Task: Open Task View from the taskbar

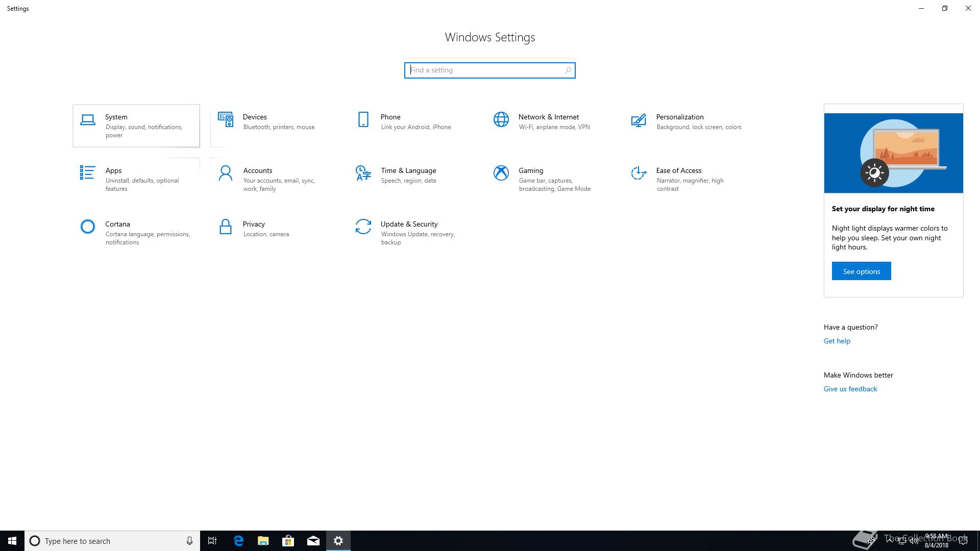Action: click(x=212, y=541)
